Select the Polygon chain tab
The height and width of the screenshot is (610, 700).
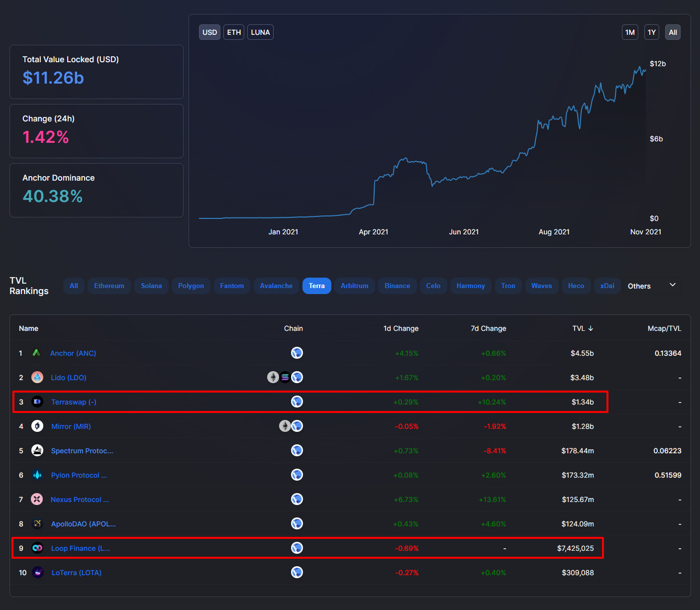click(x=191, y=286)
